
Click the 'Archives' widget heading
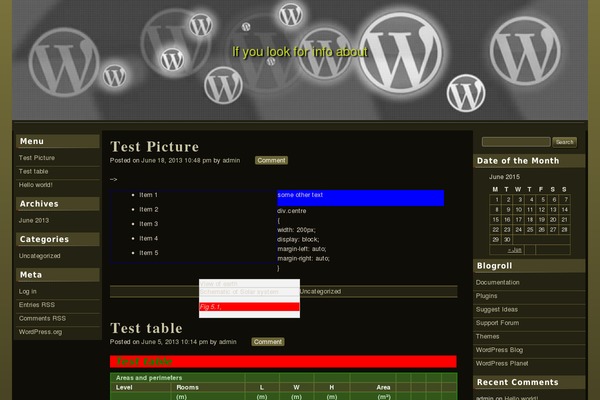pyautogui.click(x=39, y=204)
